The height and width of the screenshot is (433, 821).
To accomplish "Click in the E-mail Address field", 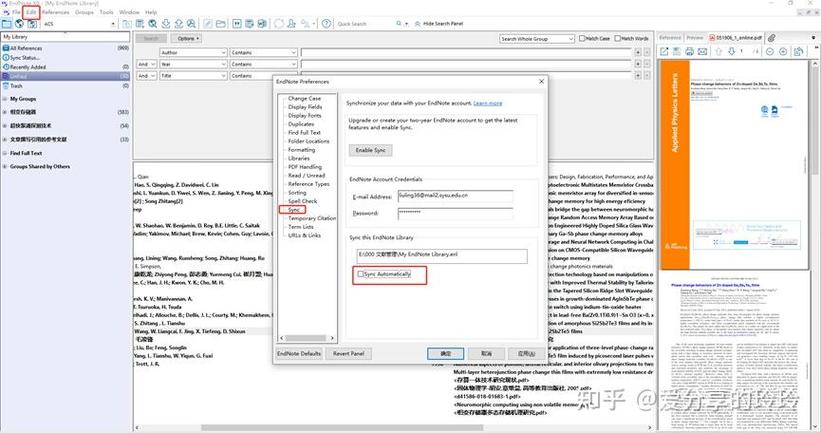I will coord(455,196).
